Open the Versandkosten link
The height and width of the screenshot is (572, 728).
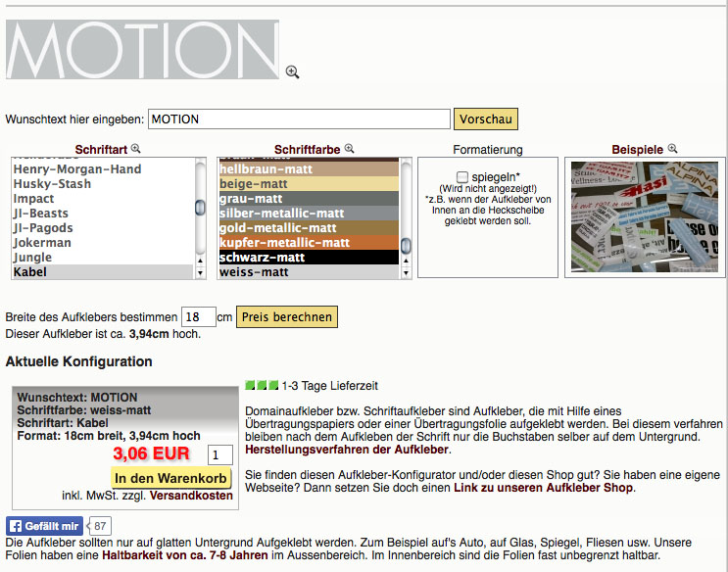191,496
